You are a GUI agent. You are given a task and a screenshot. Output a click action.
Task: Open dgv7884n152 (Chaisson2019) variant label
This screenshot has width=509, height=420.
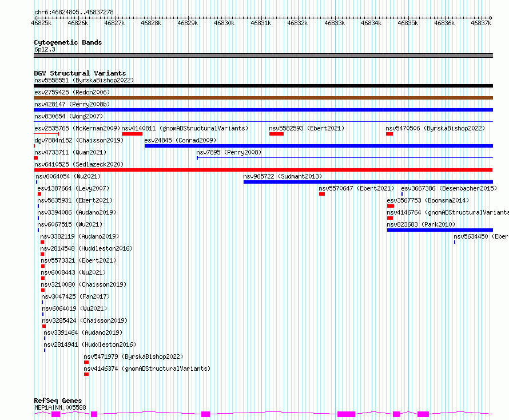tap(79, 140)
